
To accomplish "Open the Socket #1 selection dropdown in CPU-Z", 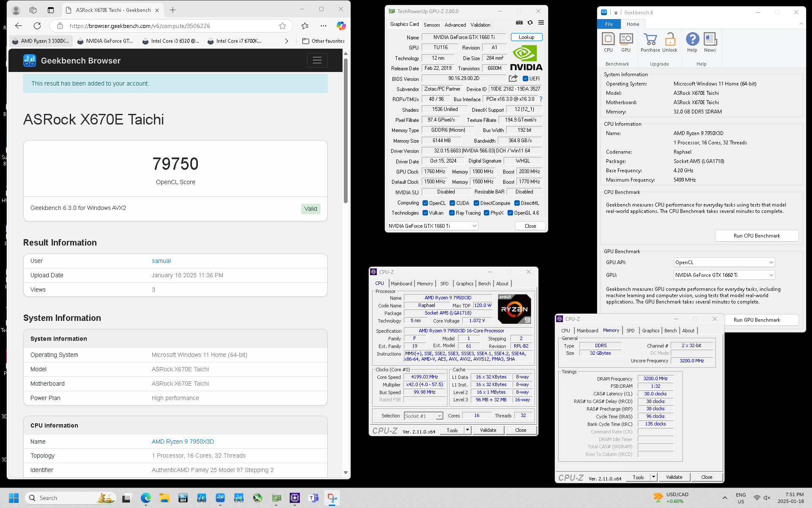I will click(423, 416).
